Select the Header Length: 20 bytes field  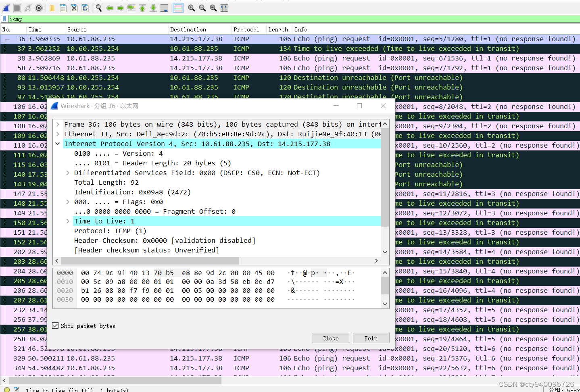click(x=152, y=163)
